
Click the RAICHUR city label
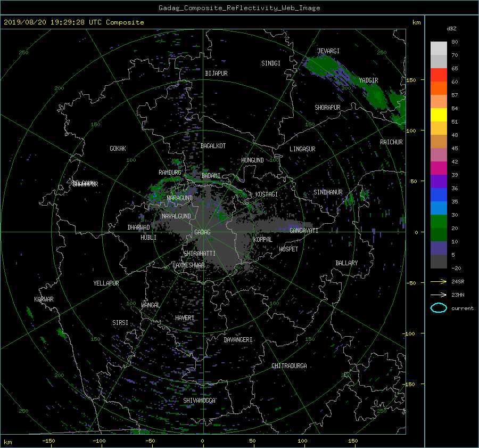pyautogui.click(x=391, y=142)
